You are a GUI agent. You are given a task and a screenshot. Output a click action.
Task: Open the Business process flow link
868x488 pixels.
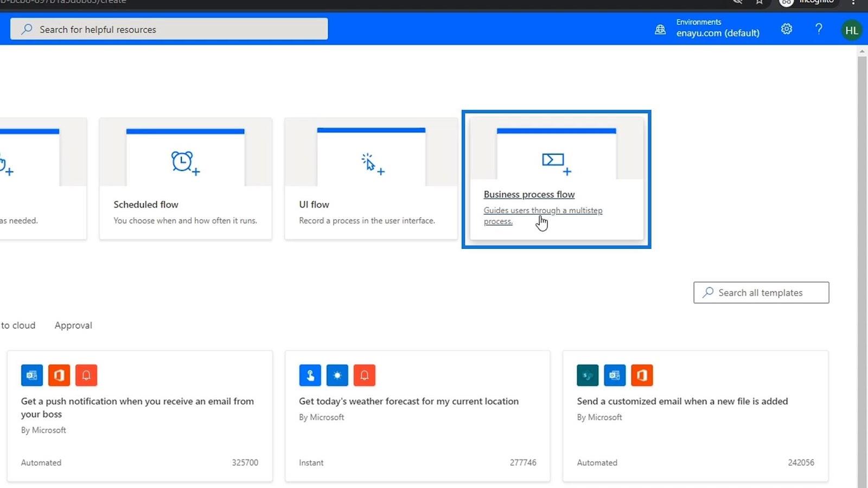[x=529, y=194]
